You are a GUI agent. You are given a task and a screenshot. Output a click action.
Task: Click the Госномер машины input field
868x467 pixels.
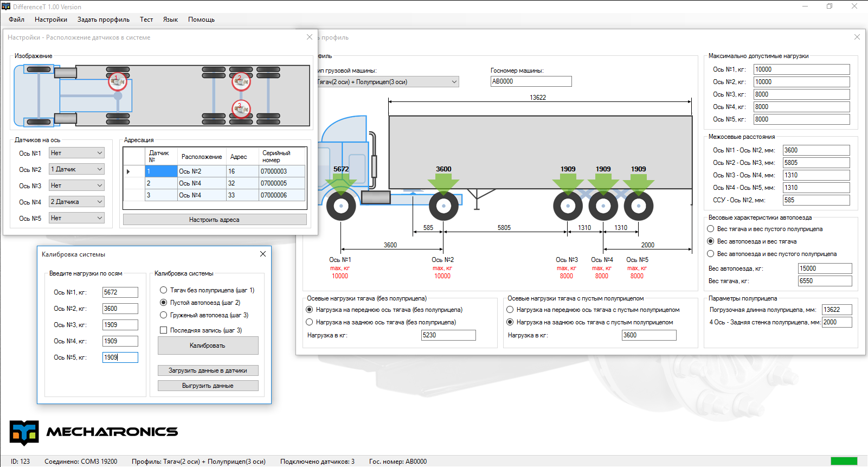(x=531, y=81)
